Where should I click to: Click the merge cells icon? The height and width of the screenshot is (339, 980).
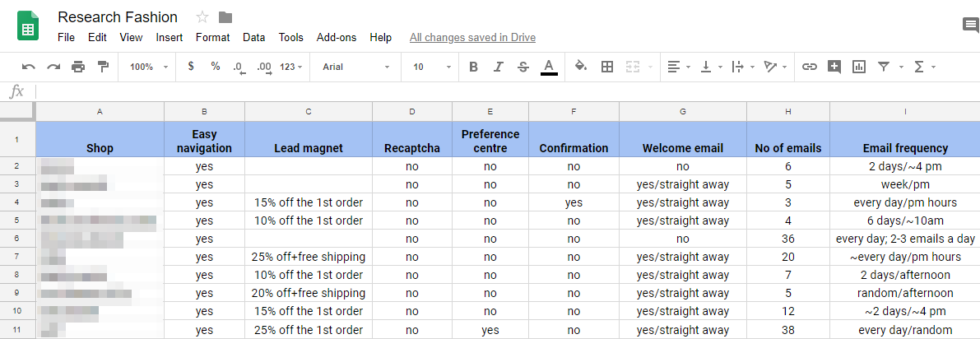tap(633, 67)
